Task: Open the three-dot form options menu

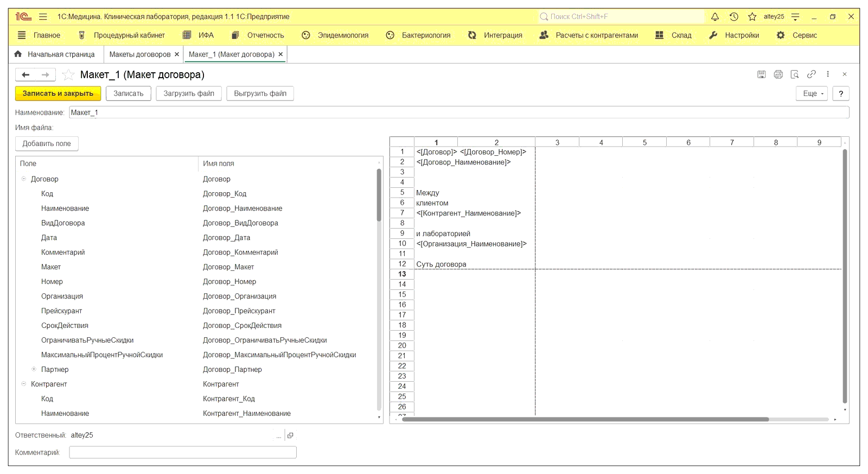Action: [828, 74]
